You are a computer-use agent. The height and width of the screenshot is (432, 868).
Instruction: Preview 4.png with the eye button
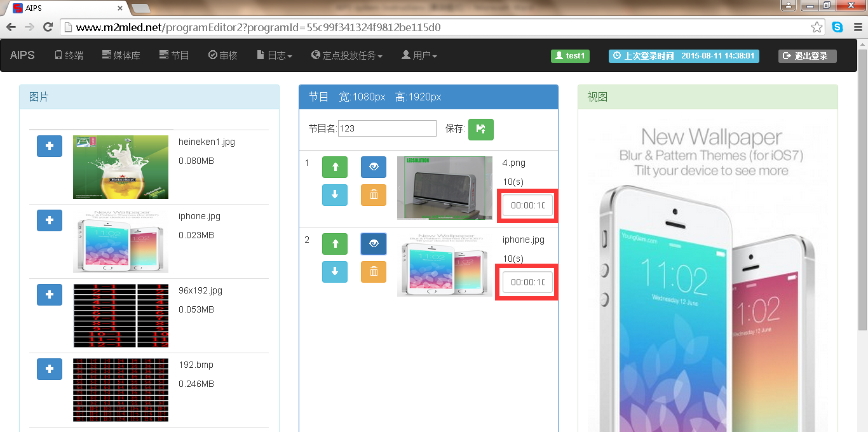click(374, 167)
